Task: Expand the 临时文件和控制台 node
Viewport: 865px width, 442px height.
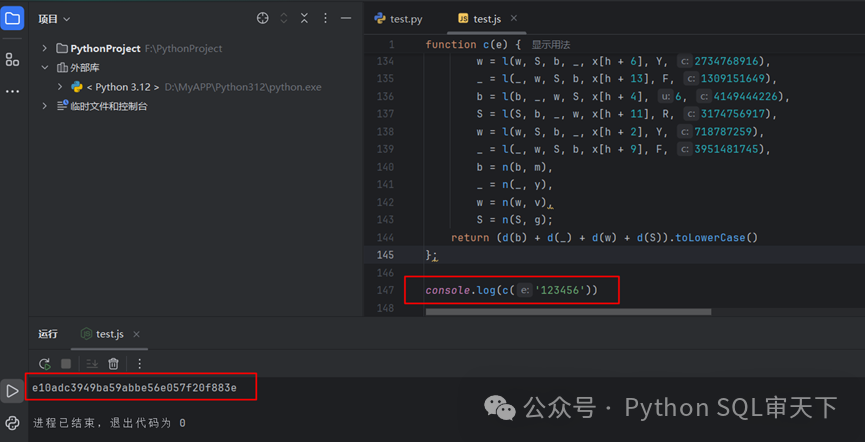Action: point(45,106)
